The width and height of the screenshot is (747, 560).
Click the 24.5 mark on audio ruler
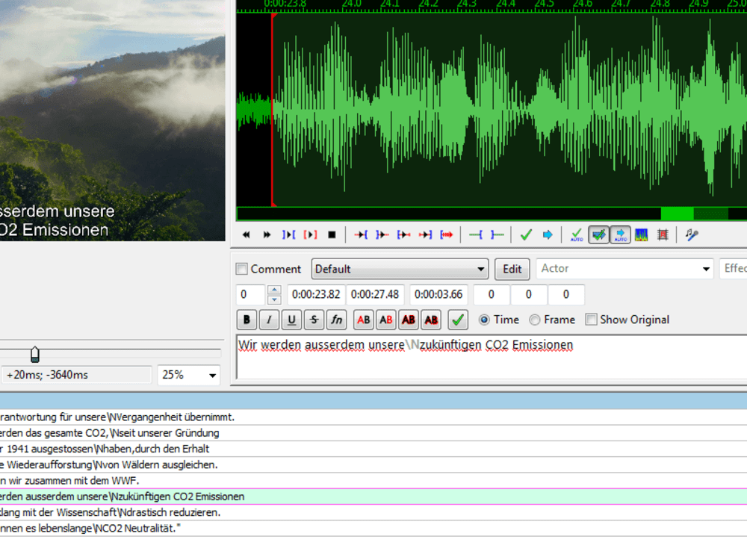tap(544, 4)
